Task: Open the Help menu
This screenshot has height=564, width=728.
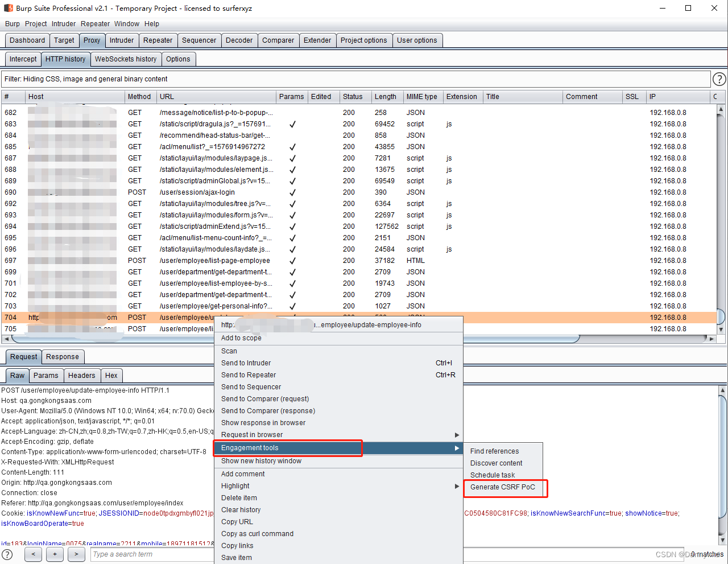Action: [x=152, y=24]
